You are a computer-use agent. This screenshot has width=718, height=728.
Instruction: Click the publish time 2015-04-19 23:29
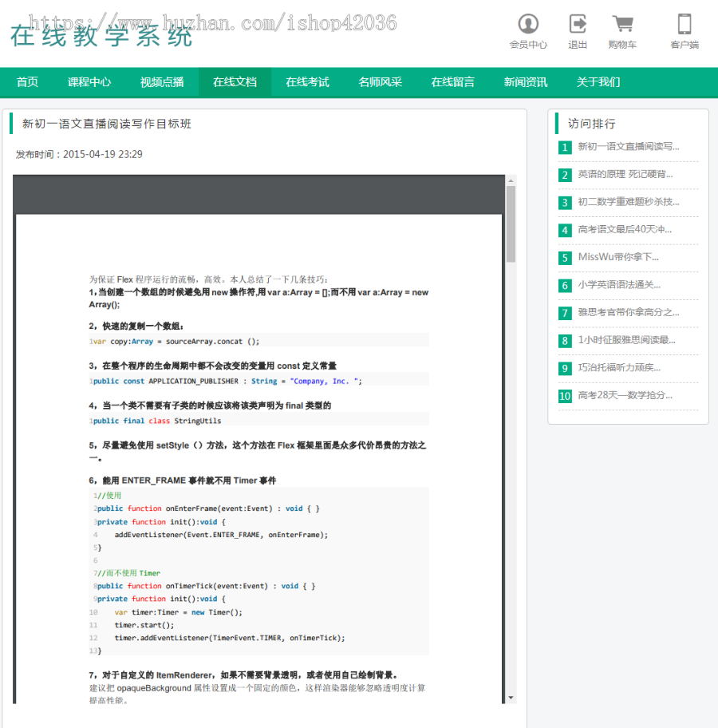tap(103, 154)
